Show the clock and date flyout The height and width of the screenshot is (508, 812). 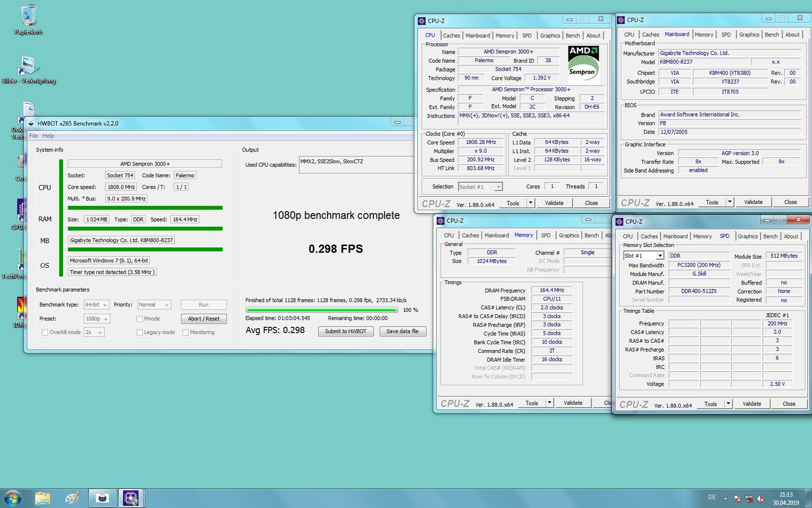(786, 499)
